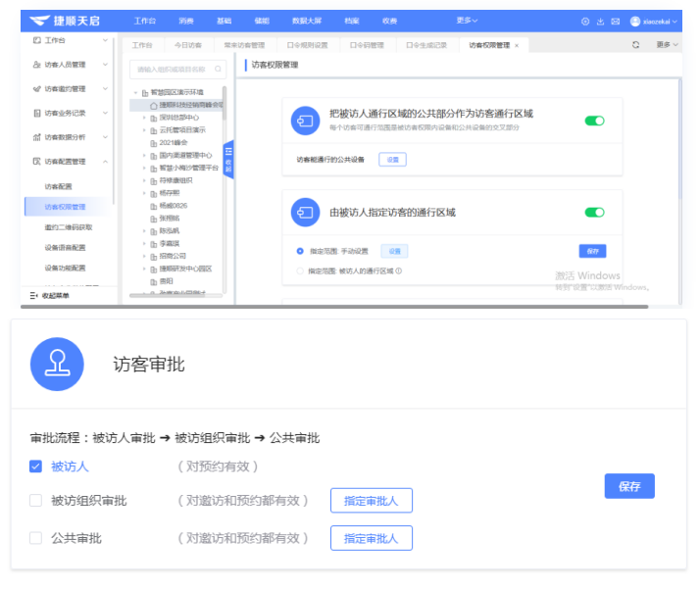The width and height of the screenshot is (700, 589).
Task: Click the organization name search input field
Action: [177, 70]
